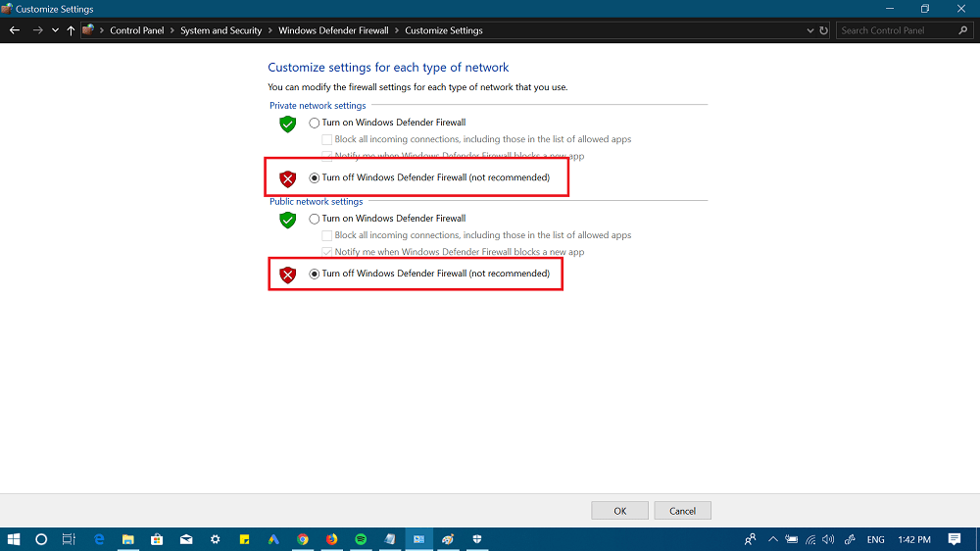
Task: Open clock showing 1:42 PM
Action: point(914,539)
